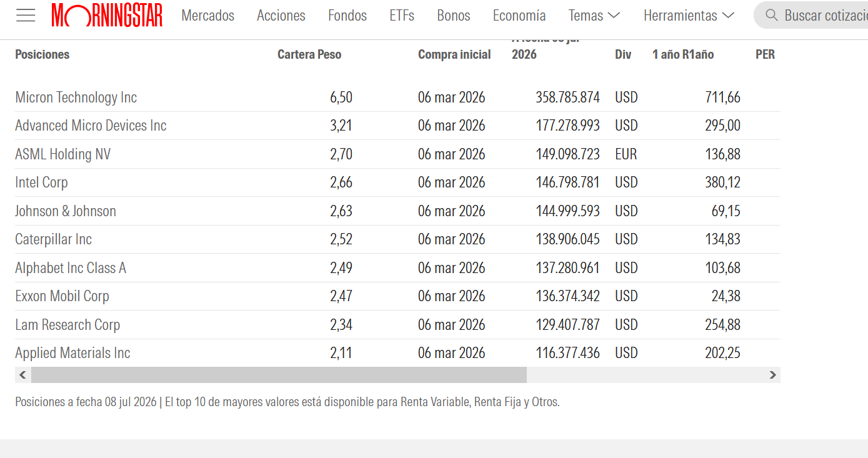Viewport: 868px width, 458px height.
Task: Select ASML's market value 149.098.723
Action: 567,154
